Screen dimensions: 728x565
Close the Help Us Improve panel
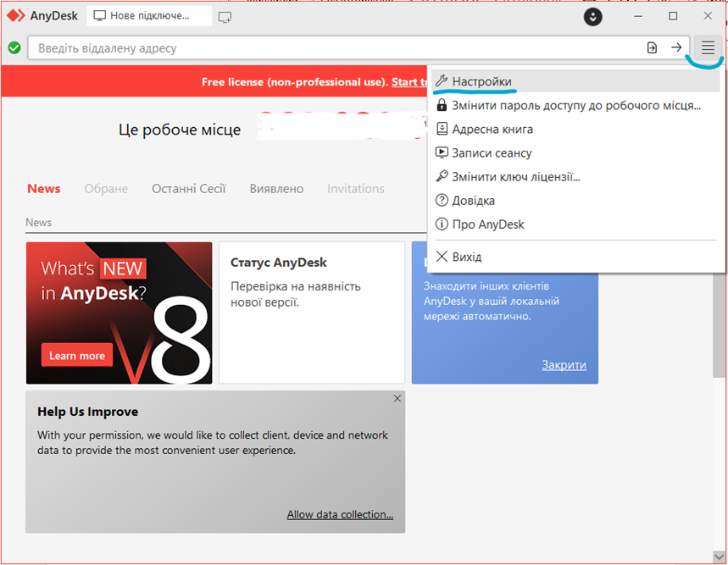coord(397,399)
